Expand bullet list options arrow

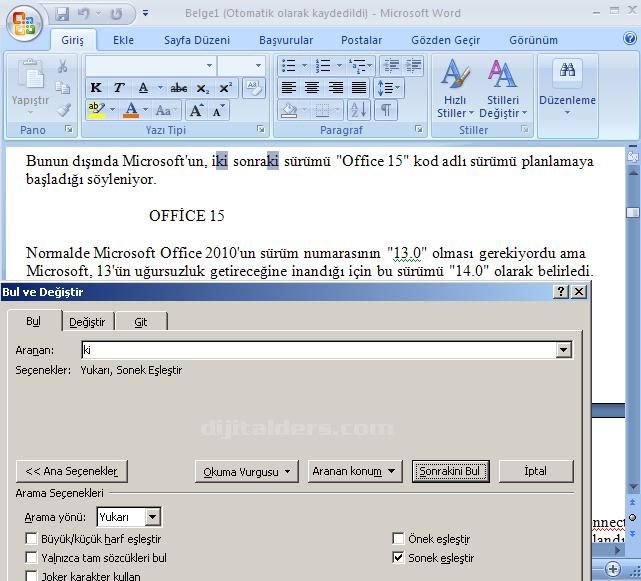tap(304, 65)
